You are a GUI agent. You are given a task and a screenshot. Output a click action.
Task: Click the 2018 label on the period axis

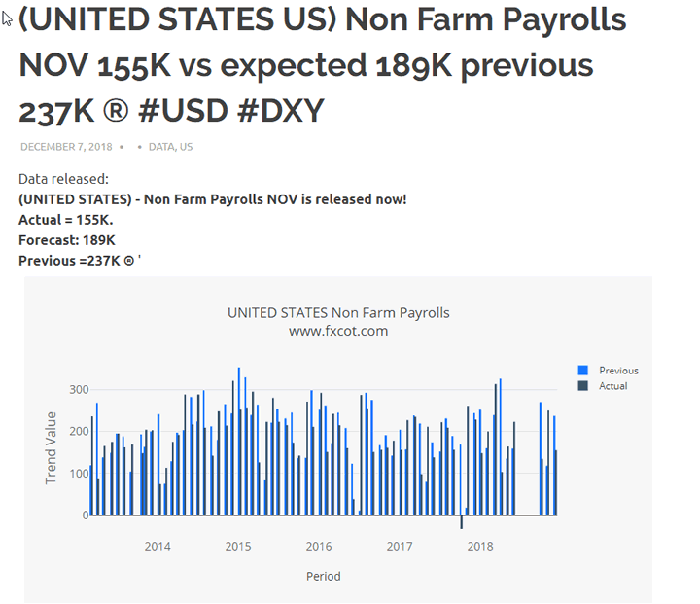pyautogui.click(x=480, y=547)
